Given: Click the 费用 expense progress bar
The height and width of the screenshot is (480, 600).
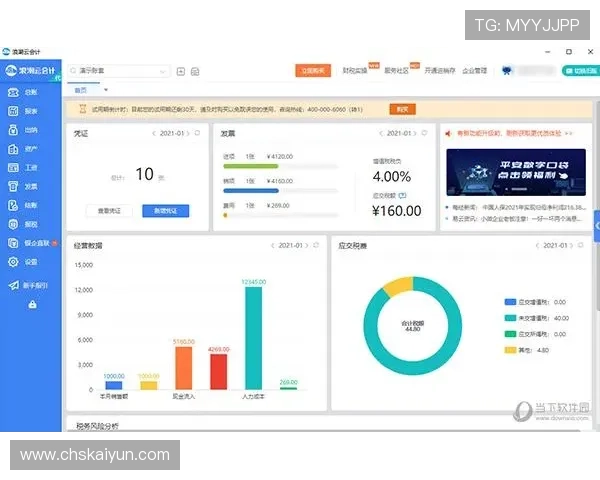Looking at the screenshot, I should click(x=280, y=216).
